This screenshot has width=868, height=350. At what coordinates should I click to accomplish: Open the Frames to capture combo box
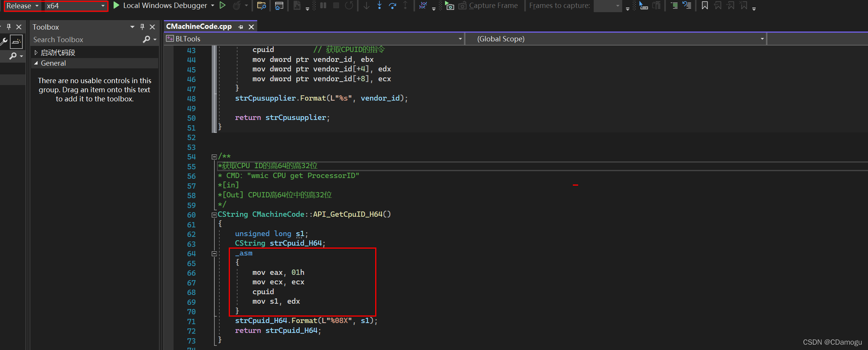click(607, 6)
